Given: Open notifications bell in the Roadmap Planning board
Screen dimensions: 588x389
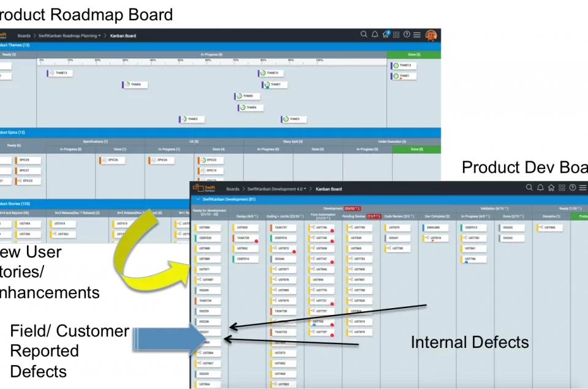Looking at the screenshot, I should 375,34.
